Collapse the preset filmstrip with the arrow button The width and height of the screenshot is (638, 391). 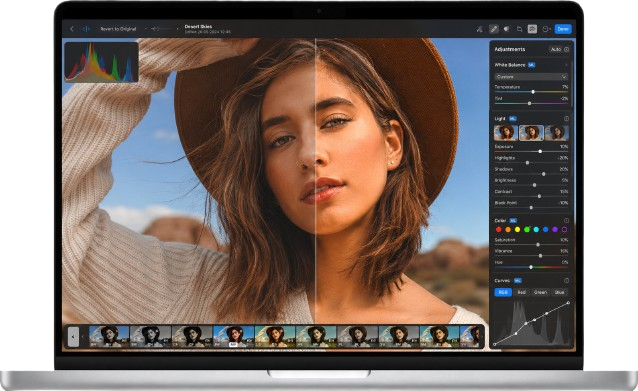pos(73,337)
